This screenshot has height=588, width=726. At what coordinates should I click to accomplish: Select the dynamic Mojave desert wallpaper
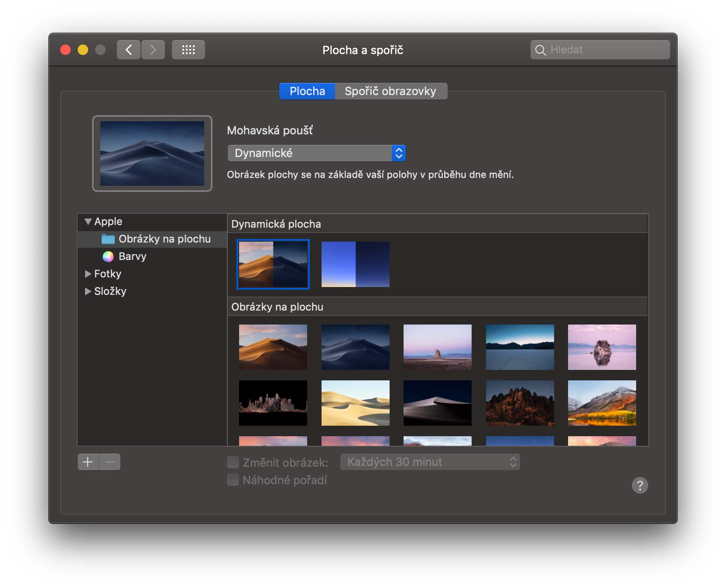click(273, 264)
